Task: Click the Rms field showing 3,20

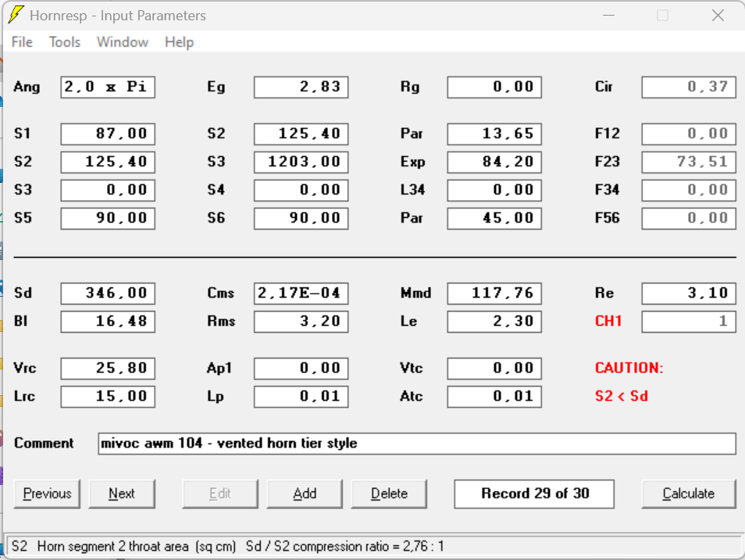Action: click(x=301, y=321)
